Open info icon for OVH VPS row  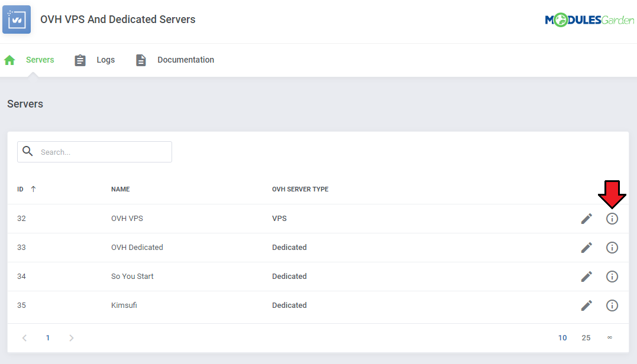click(x=612, y=219)
